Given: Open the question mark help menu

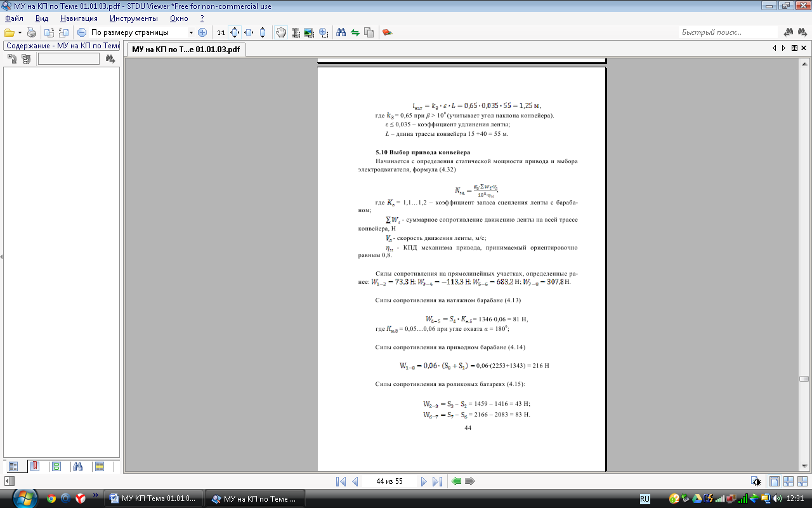Looking at the screenshot, I should coord(202,18).
